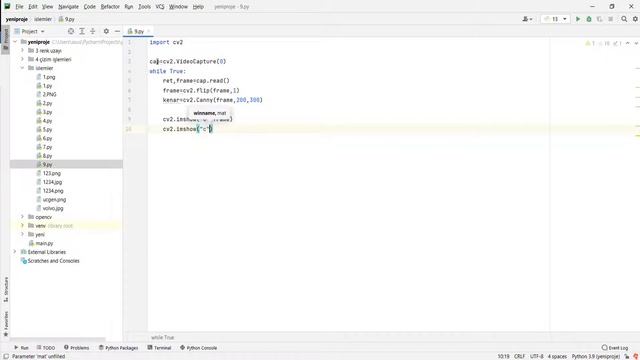Open the Python Packages tool window
This screenshot has height=360, width=640.
[118, 348]
